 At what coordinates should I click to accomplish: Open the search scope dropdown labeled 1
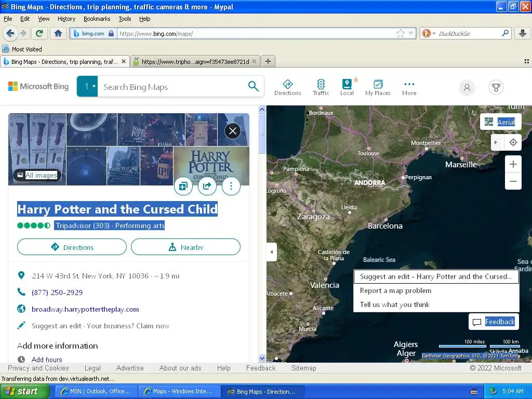(x=87, y=87)
